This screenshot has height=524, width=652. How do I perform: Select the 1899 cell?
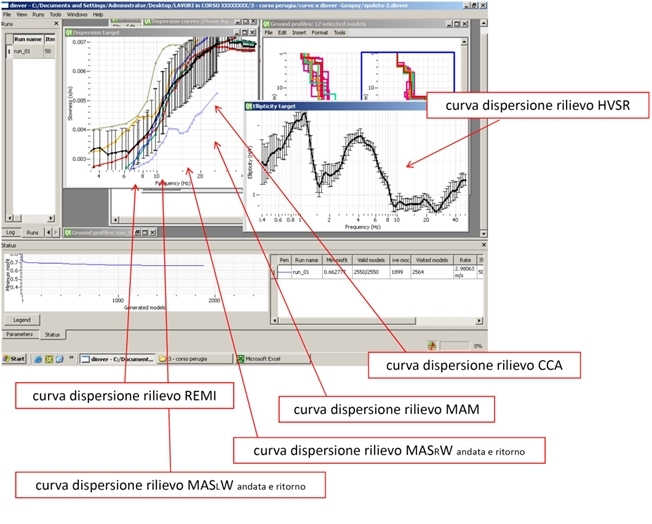tap(400, 272)
